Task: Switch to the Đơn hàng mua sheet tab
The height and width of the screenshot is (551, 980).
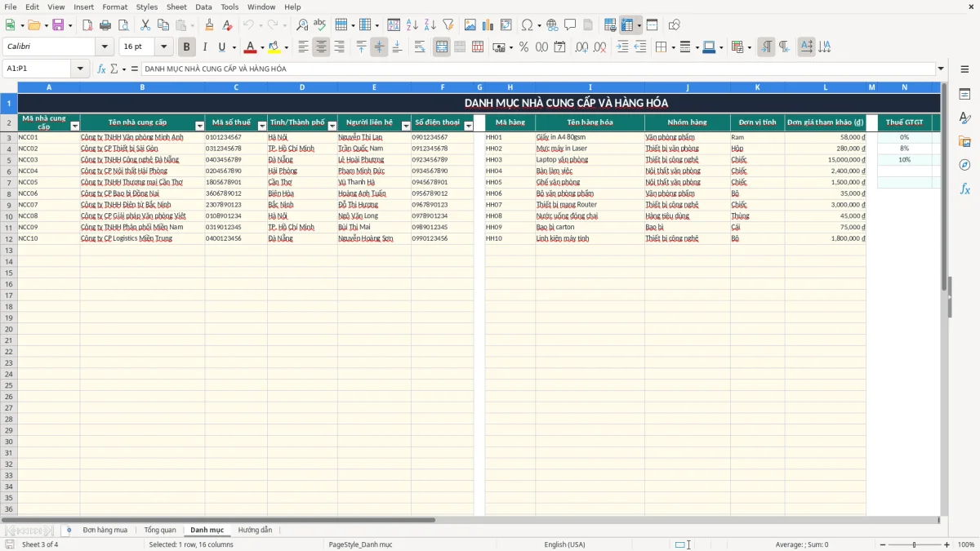Action: click(105, 530)
